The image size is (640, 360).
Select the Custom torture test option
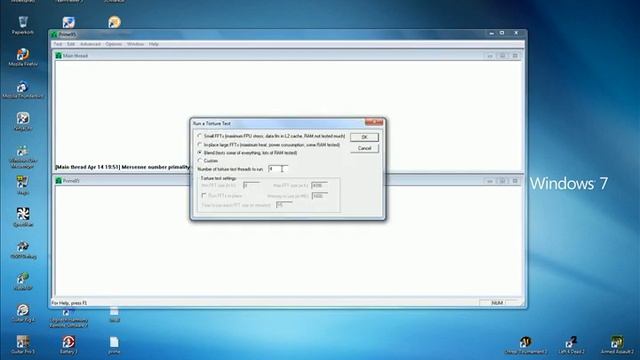(x=200, y=161)
